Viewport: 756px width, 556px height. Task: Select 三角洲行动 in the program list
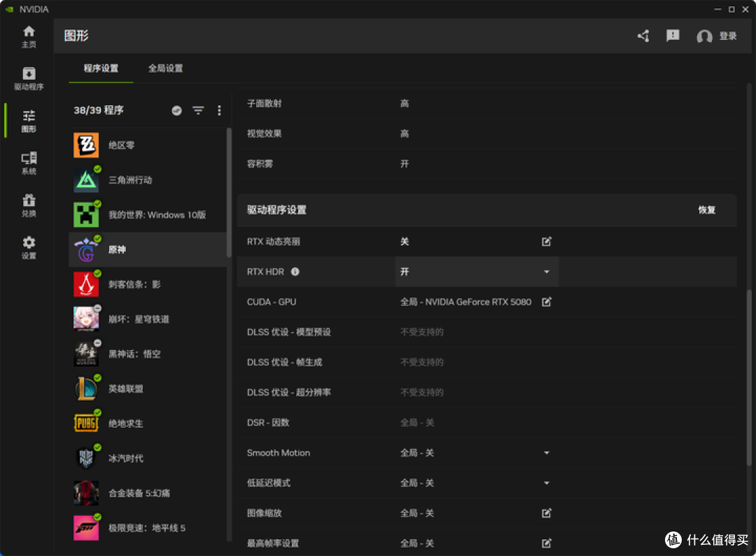pyautogui.click(x=148, y=180)
